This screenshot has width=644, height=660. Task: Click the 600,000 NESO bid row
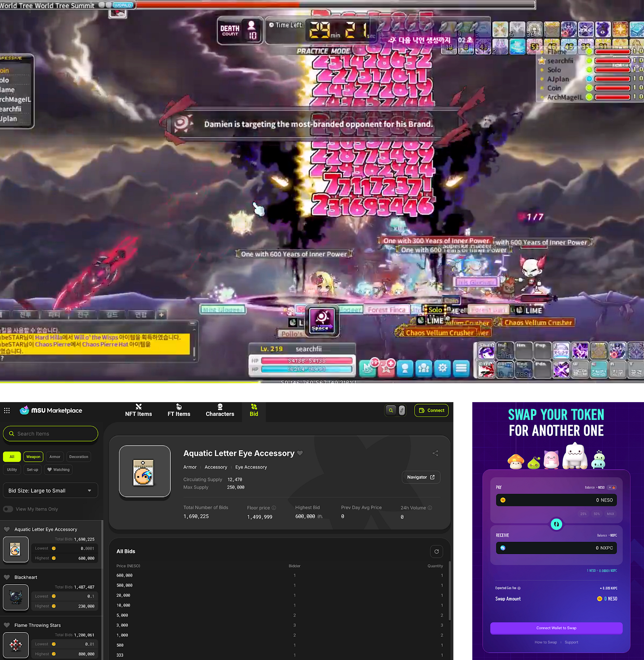point(280,576)
